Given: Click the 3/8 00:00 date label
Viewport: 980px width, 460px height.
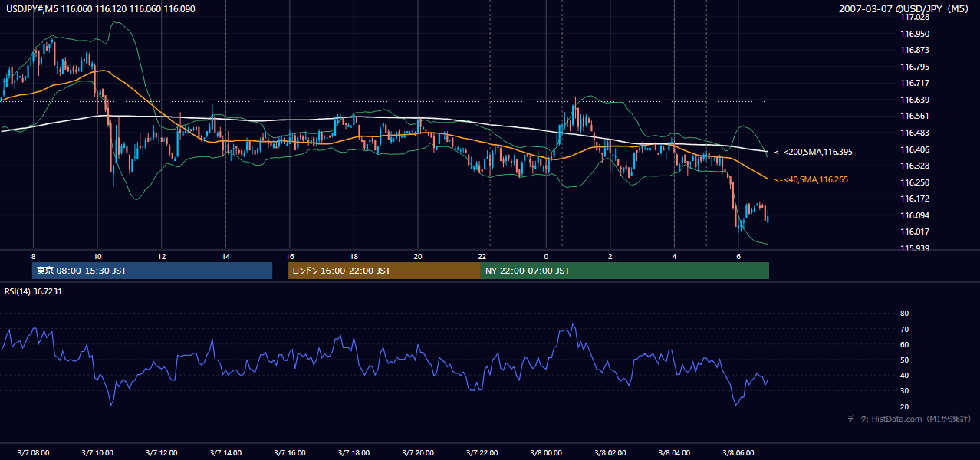Looking at the screenshot, I should [x=546, y=452].
